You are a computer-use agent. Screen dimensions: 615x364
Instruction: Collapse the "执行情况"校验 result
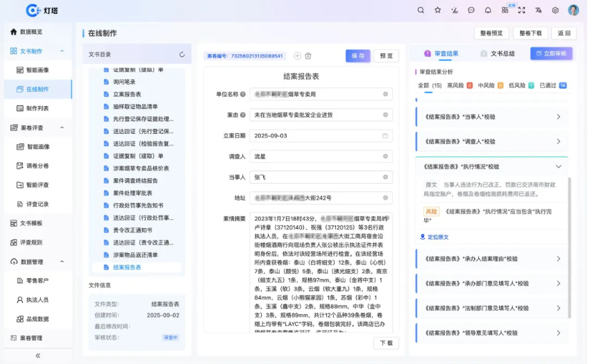pos(492,166)
